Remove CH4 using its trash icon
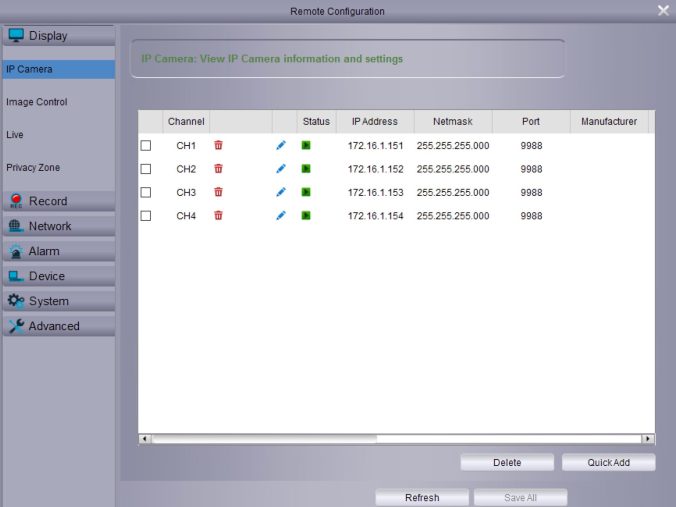676x507 pixels. [x=218, y=216]
